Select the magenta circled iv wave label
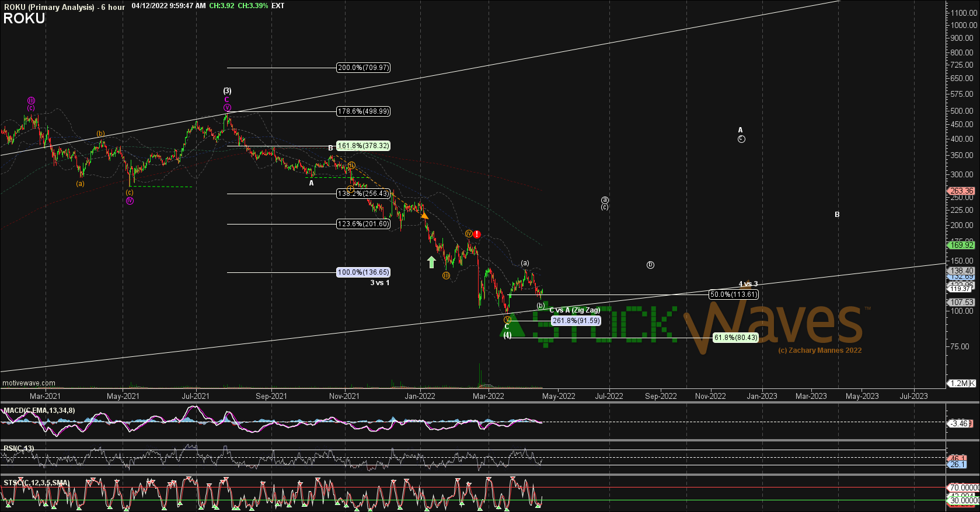Screen dimensions: 980x512 (x=130, y=201)
